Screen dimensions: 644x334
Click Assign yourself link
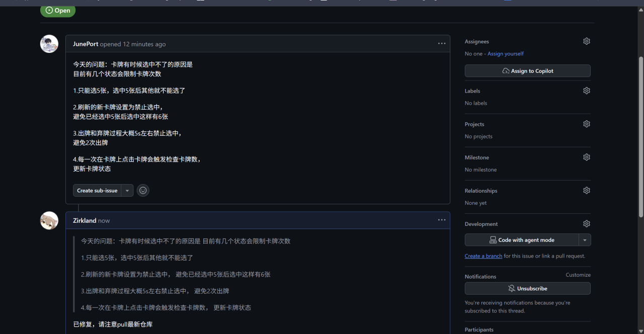506,53
